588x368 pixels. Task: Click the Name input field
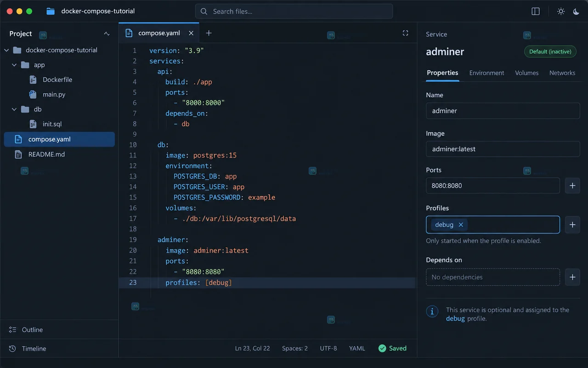(x=503, y=111)
